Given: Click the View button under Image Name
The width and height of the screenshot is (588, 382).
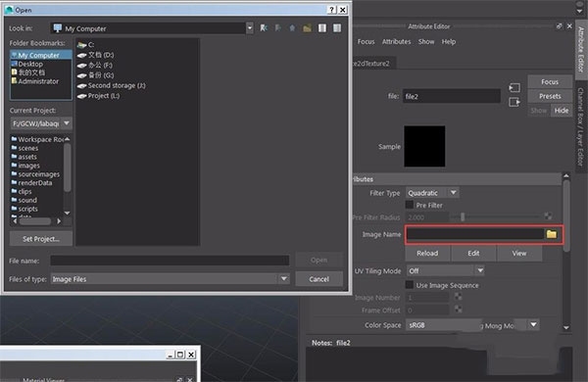Looking at the screenshot, I should coord(519,254).
